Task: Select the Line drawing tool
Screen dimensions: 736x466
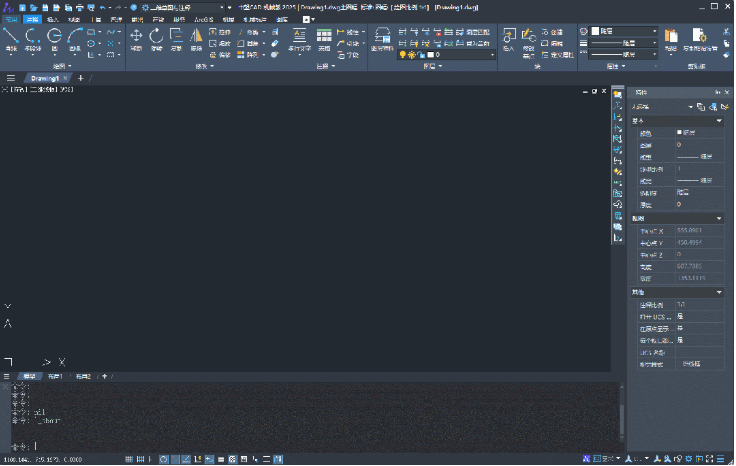Action: click(11, 36)
